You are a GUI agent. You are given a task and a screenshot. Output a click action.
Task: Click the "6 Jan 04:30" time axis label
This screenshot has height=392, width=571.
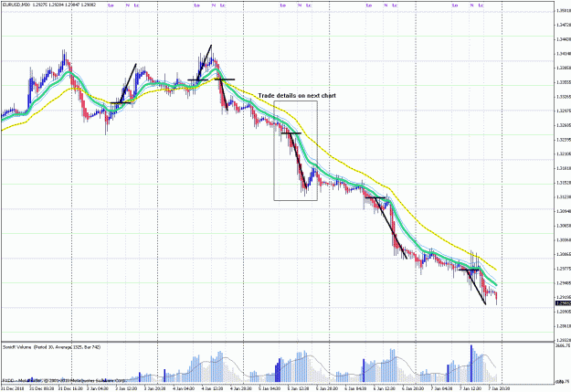click(357, 388)
